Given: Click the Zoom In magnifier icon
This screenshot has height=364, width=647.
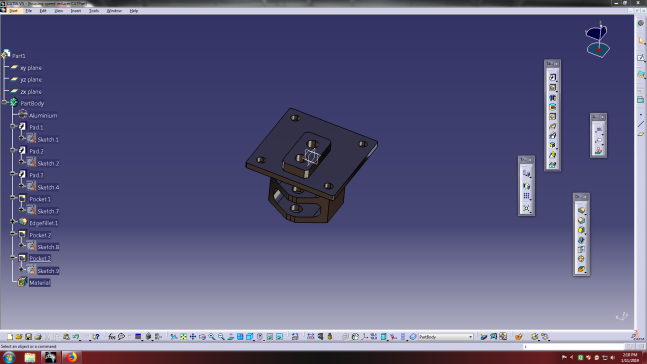Looking at the screenshot, I should click(212, 337).
